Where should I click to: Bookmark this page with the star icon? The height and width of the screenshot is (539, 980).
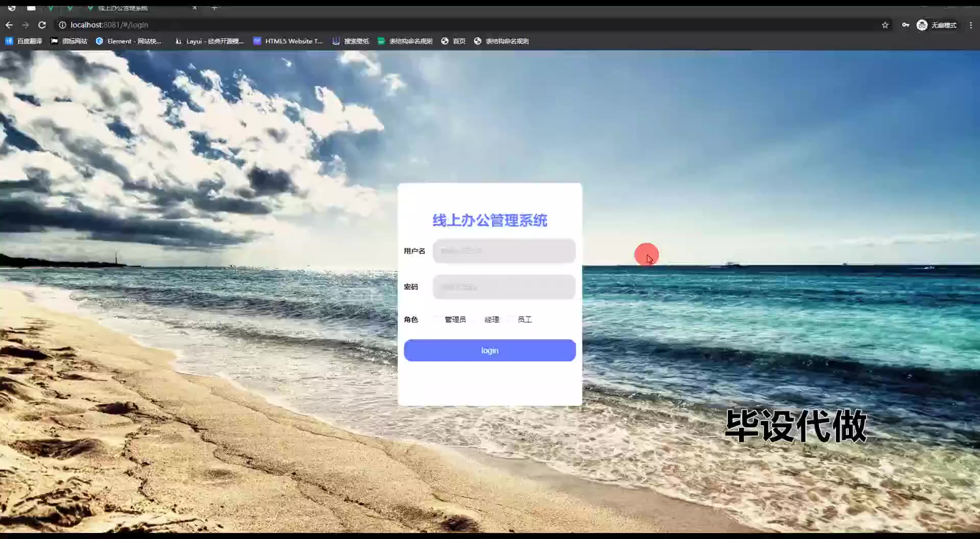(x=885, y=25)
